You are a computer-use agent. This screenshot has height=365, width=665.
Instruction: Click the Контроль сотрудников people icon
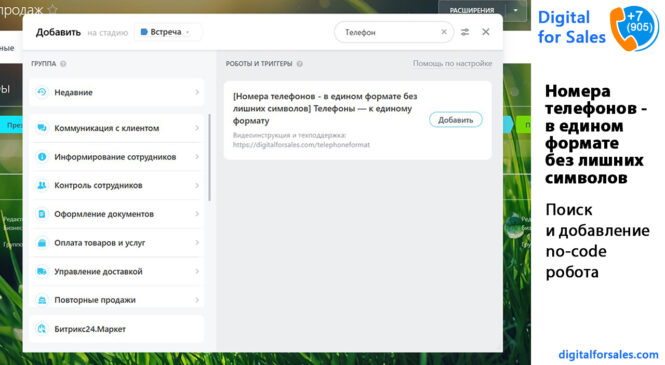coord(42,185)
